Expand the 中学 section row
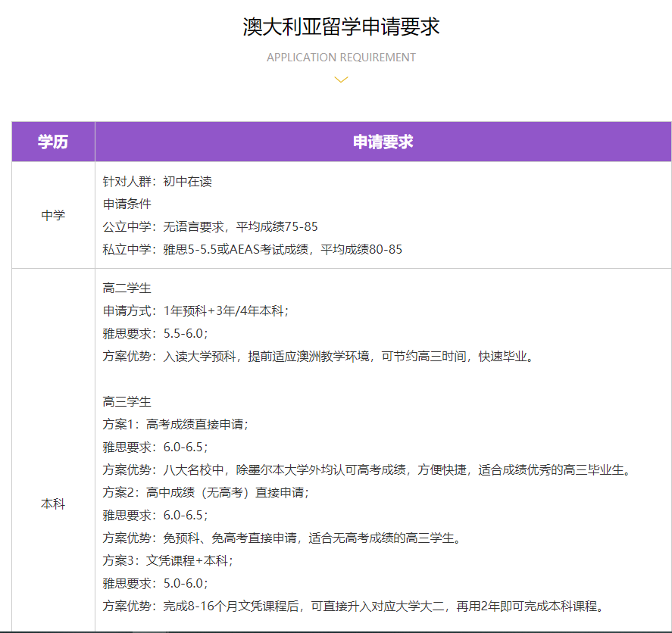The width and height of the screenshot is (672, 633). 52,214
